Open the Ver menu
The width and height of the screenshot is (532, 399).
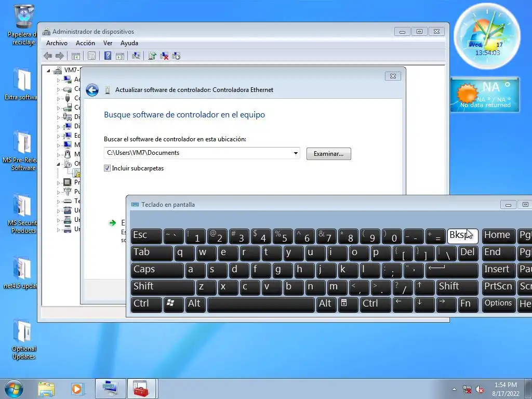tap(108, 43)
